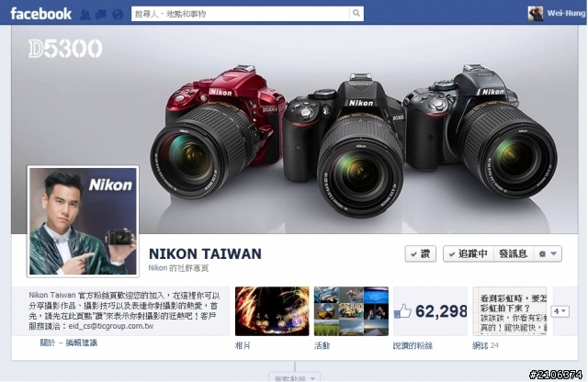The width and height of the screenshot is (588, 382).
Task: Click the gear settings icon
Action: (542, 253)
